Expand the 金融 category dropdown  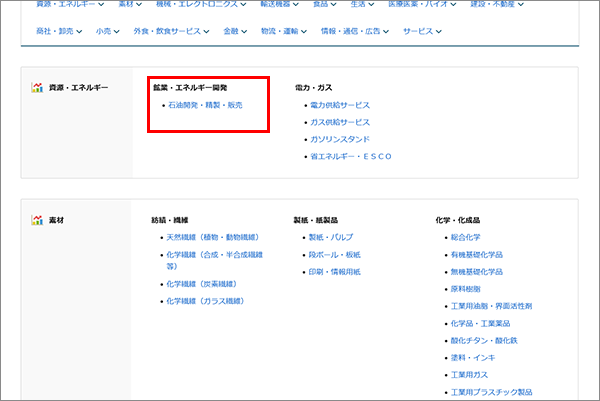[x=235, y=31]
